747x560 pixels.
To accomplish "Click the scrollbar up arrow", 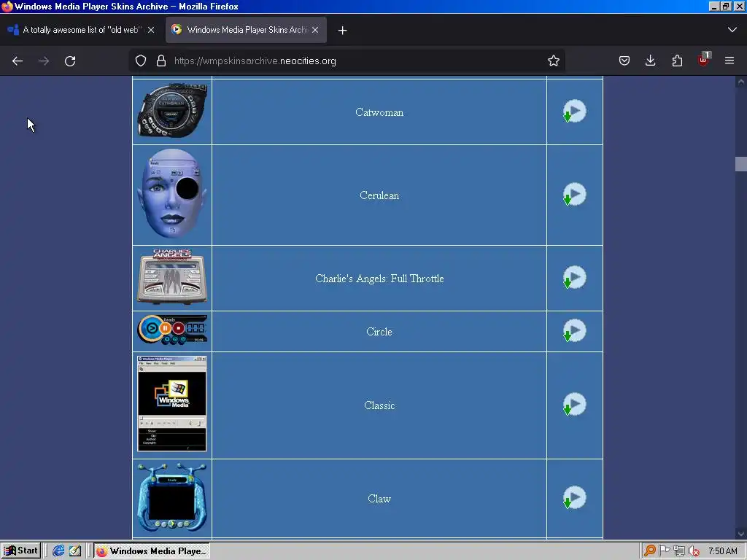I will coord(741,82).
